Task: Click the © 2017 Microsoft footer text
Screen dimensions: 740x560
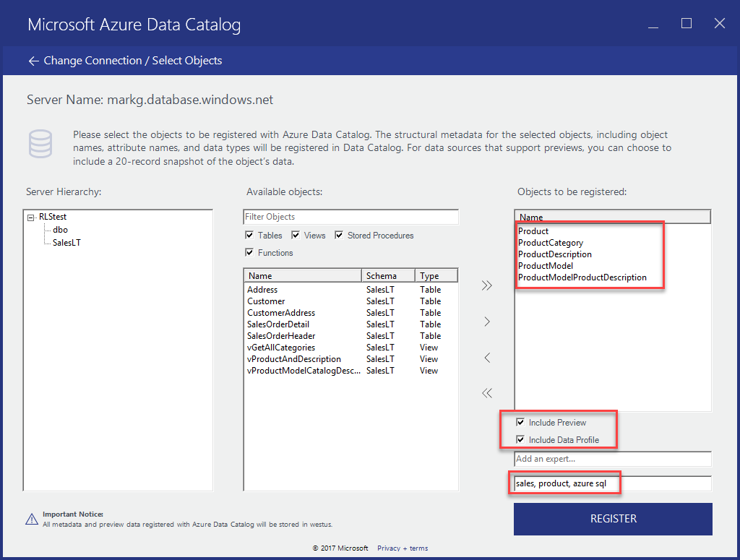Action: (x=340, y=548)
